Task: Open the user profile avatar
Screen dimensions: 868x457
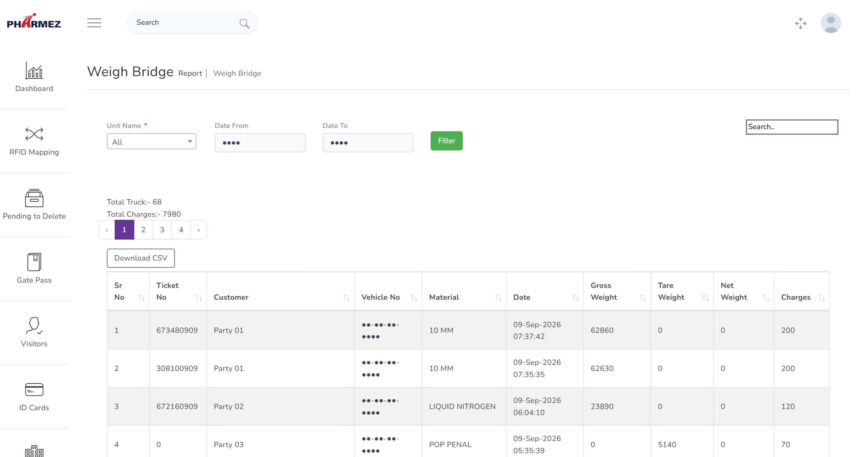Action: tap(831, 23)
